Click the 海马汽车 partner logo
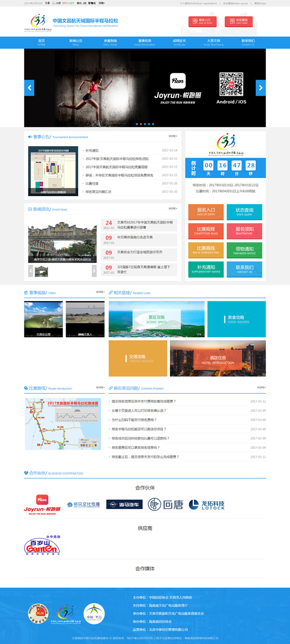 (125, 505)
